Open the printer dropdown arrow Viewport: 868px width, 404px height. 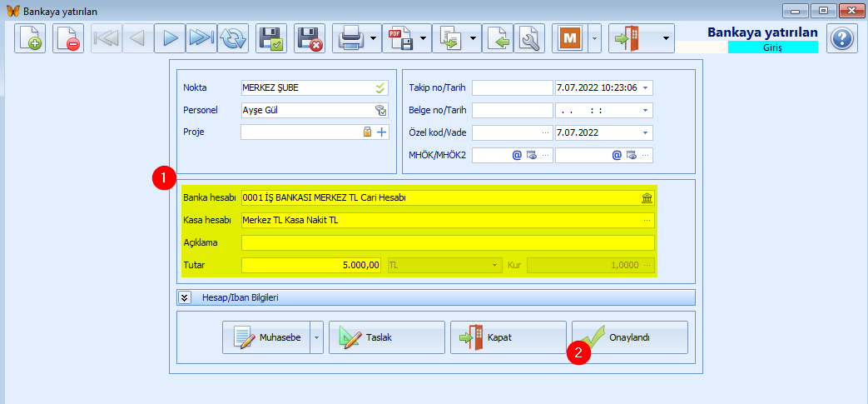(x=373, y=38)
